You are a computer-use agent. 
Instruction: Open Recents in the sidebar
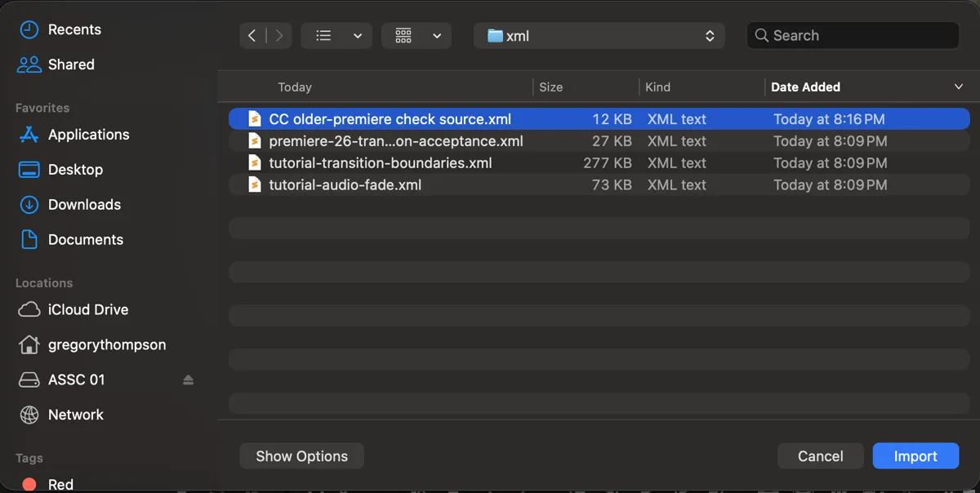click(74, 29)
